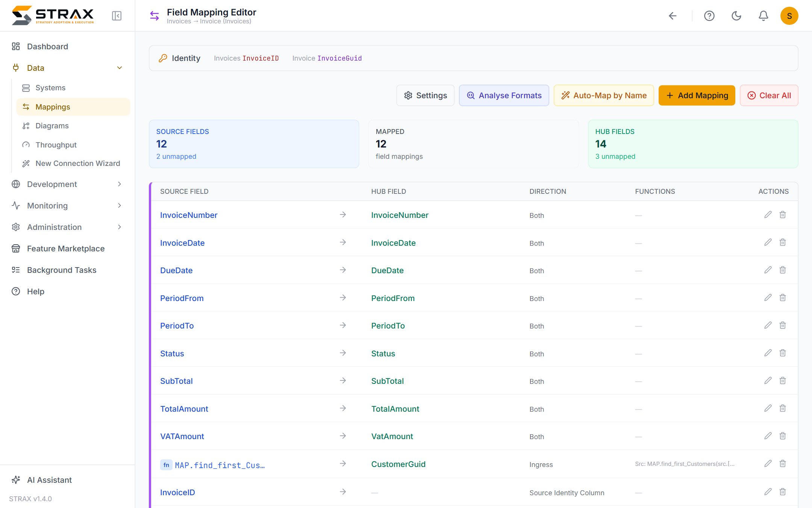The image size is (812, 508).
Task: Launch the New Connection Wizard
Action: click(x=73, y=163)
